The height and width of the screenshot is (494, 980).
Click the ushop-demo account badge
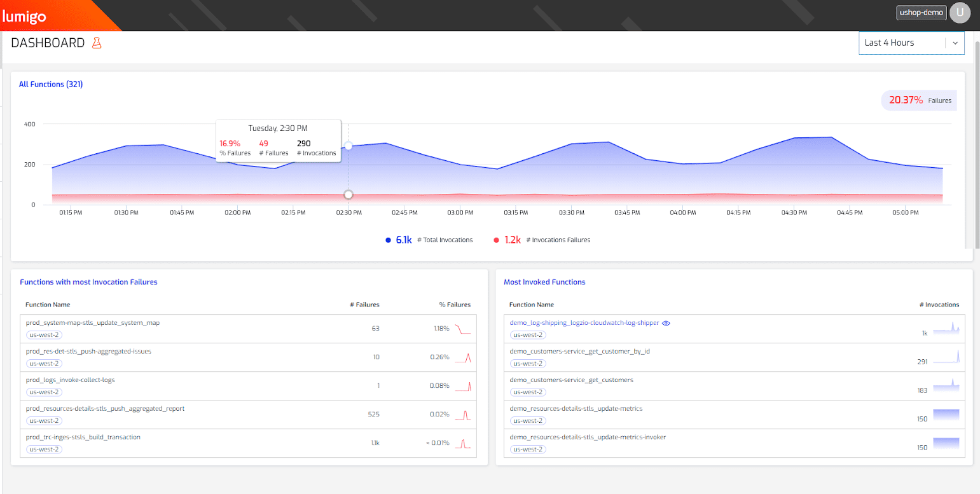click(x=921, y=13)
